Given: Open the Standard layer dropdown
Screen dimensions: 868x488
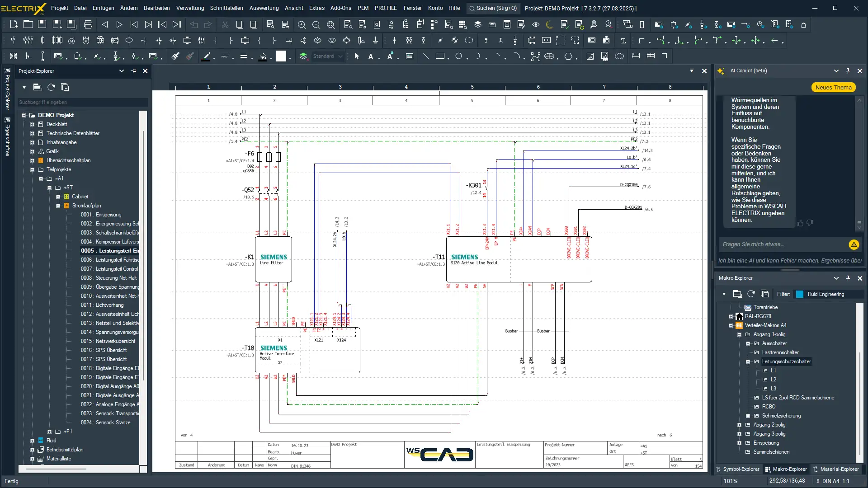Looking at the screenshot, I should click(340, 56).
